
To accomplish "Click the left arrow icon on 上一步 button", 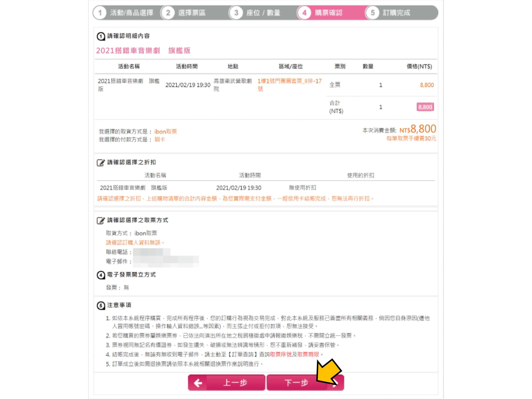I will coord(198,383).
